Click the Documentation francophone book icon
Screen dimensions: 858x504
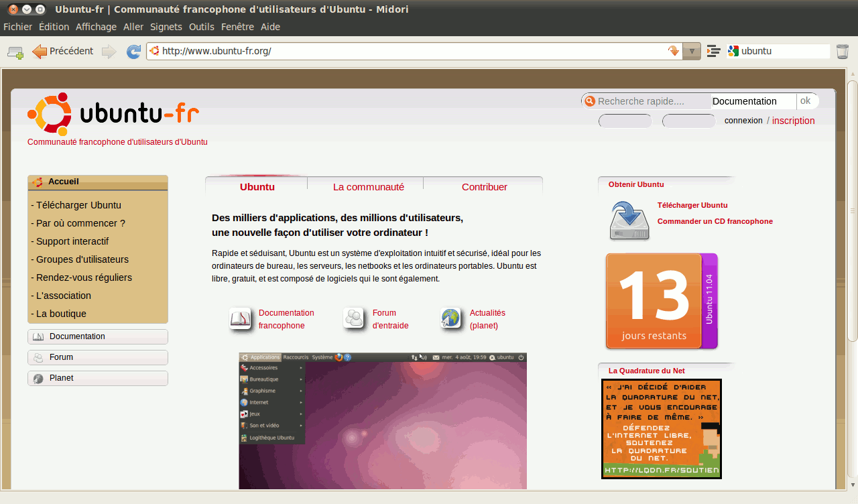tap(240, 318)
